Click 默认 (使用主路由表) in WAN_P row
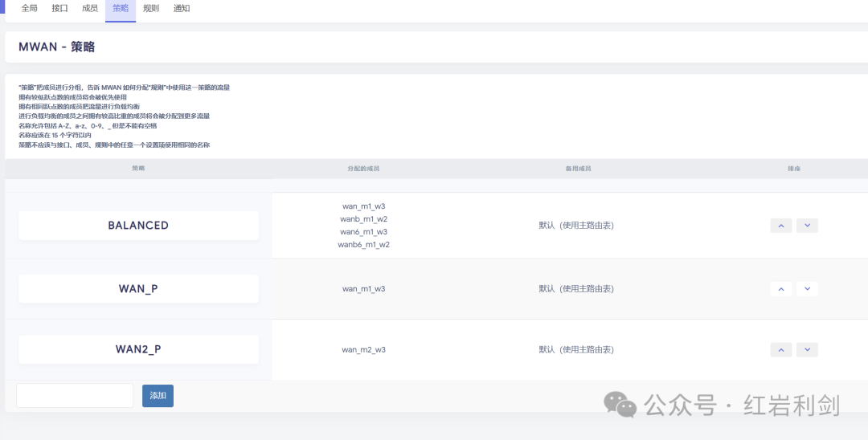 coord(576,288)
